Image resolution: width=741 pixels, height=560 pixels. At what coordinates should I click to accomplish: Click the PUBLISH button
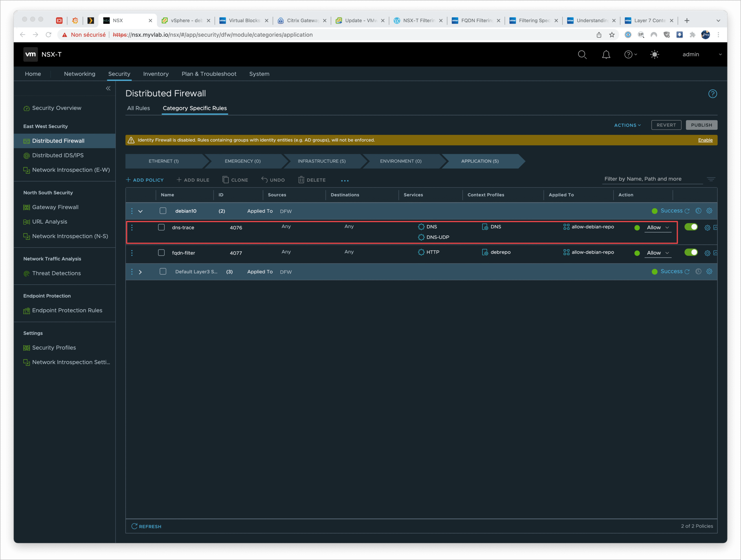(701, 125)
